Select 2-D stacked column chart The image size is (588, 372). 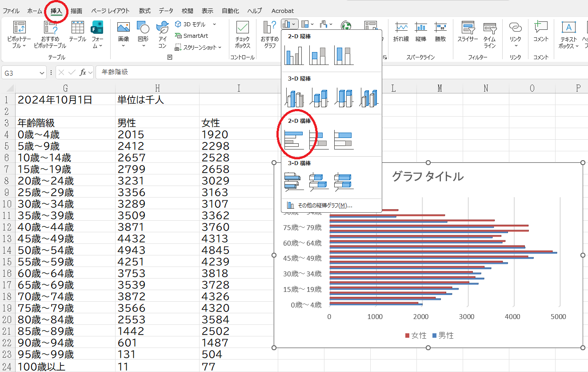319,55
